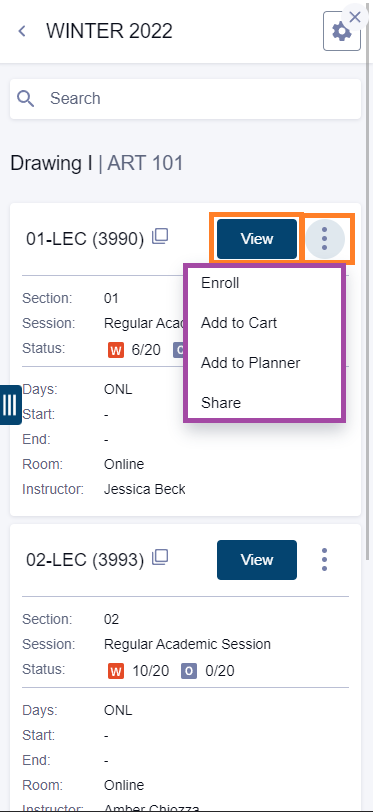
Task: Click the magnifier search icon
Action: (25, 98)
